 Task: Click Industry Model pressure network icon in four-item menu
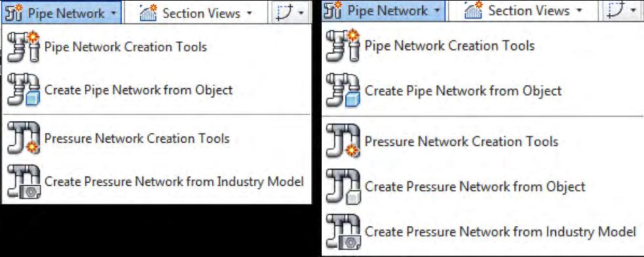click(x=24, y=182)
